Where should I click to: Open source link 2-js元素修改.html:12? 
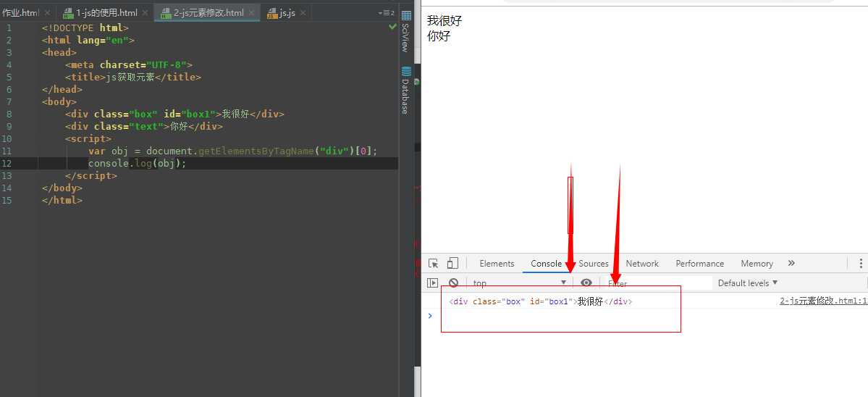(823, 301)
